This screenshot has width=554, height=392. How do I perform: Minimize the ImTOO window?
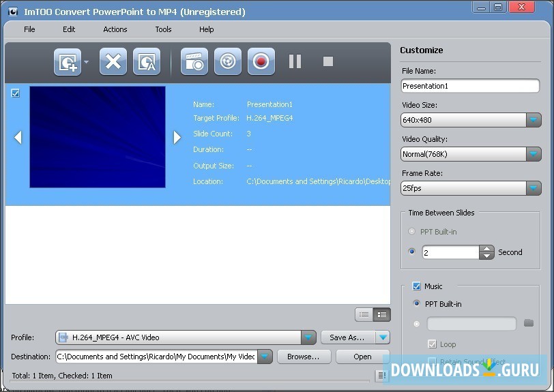[x=481, y=7]
